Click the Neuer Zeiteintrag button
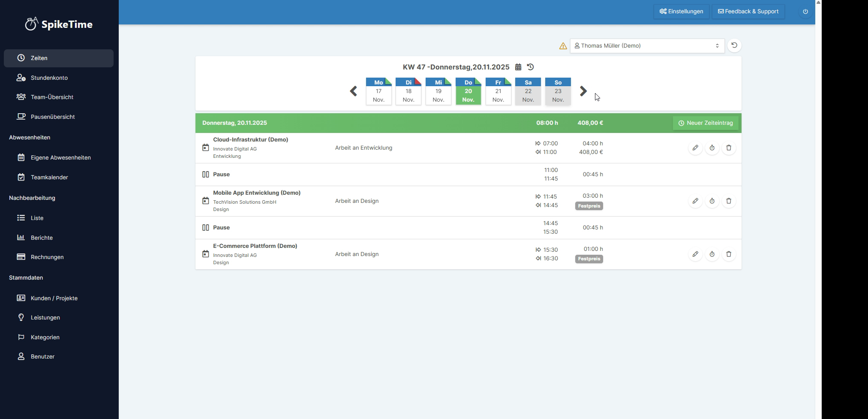This screenshot has width=868, height=419. 705,123
